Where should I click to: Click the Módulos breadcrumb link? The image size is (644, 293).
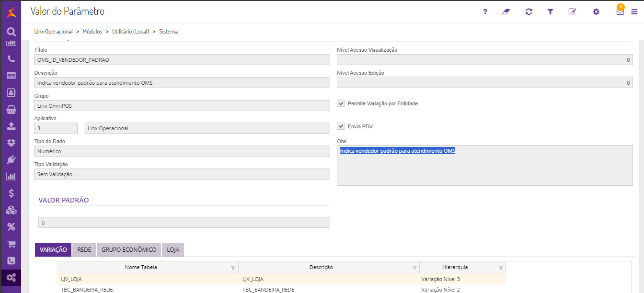pos(92,32)
